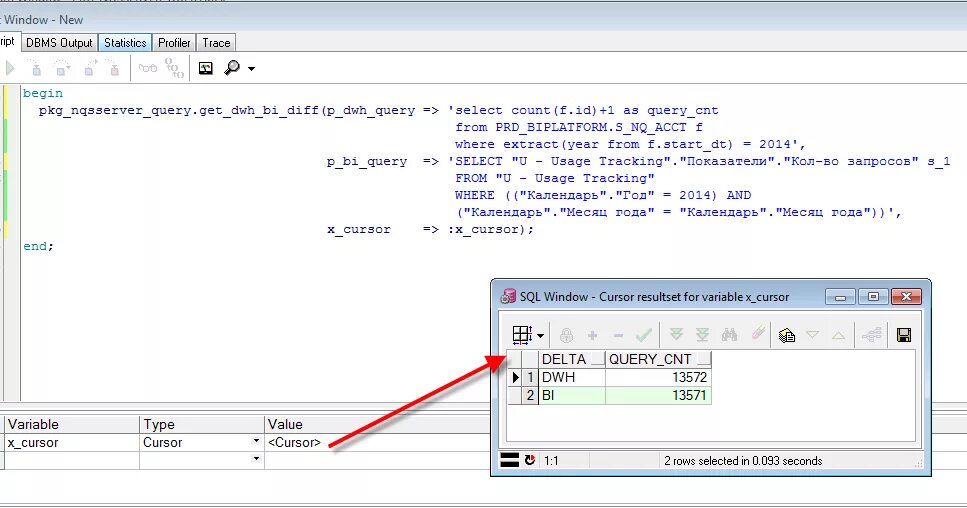
Task: Click the lock Edit Data icon
Action: point(566,335)
